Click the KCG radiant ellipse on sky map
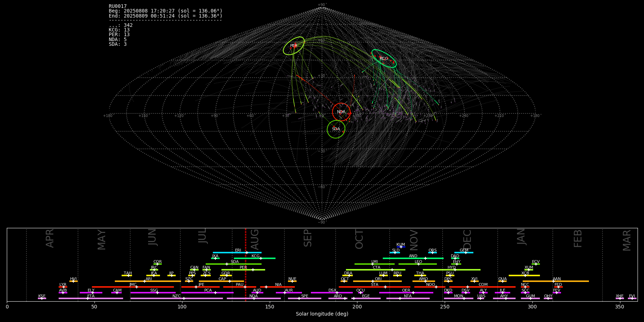The image size is (644, 322). [x=384, y=58]
